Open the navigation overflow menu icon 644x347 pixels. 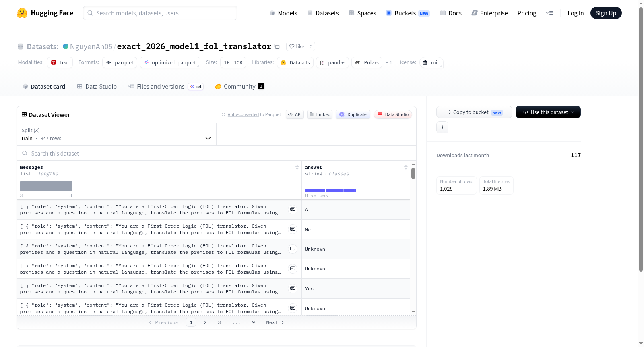549,13
